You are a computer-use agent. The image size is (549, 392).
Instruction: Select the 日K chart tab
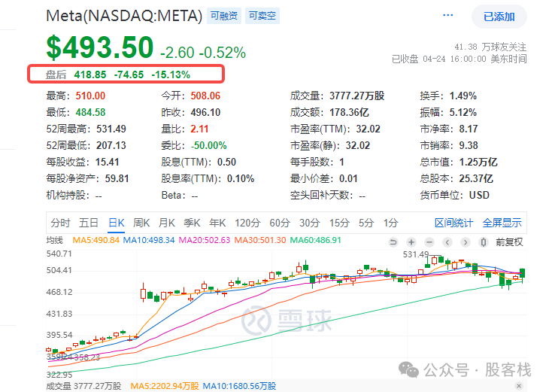tap(117, 223)
